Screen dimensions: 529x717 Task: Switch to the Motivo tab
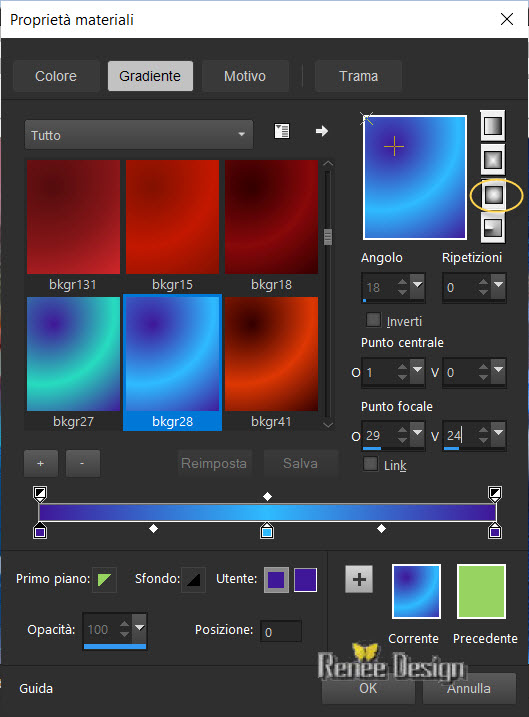click(x=245, y=76)
